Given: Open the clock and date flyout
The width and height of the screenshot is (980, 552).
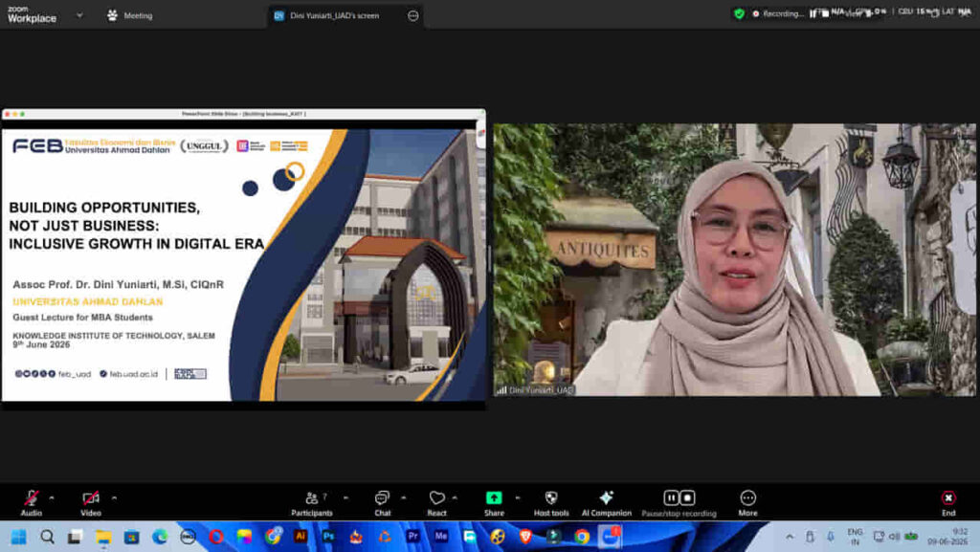Looking at the screenshot, I should pyautogui.click(x=948, y=537).
